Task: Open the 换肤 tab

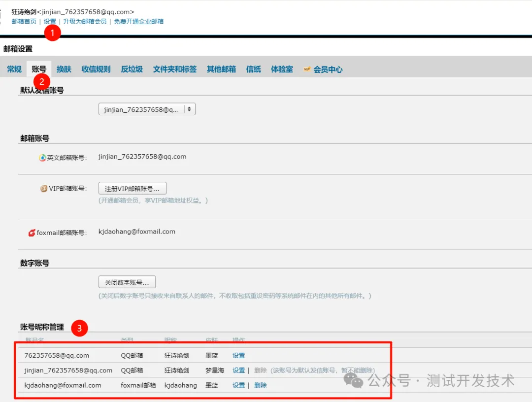Action: (x=64, y=69)
